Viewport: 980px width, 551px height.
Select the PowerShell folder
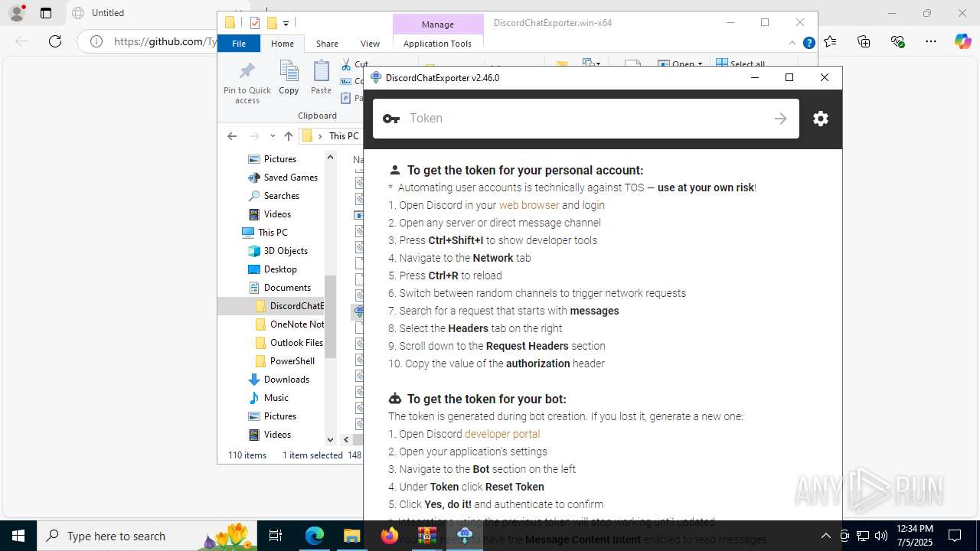(x=285, y=361)
